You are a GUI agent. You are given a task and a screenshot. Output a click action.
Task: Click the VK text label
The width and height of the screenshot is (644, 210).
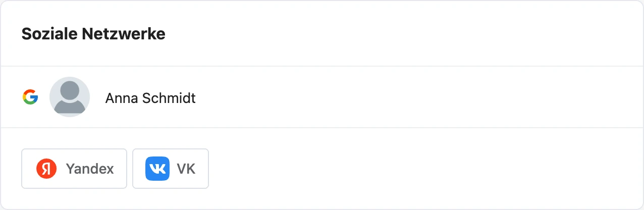(186, 169)
